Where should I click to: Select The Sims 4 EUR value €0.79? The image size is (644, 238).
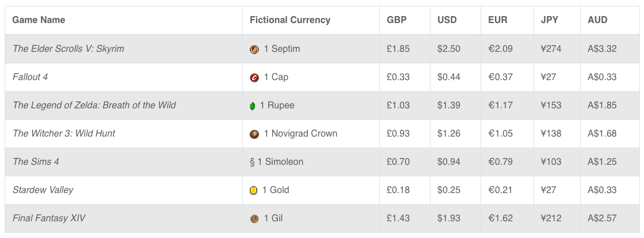(500, 161)
